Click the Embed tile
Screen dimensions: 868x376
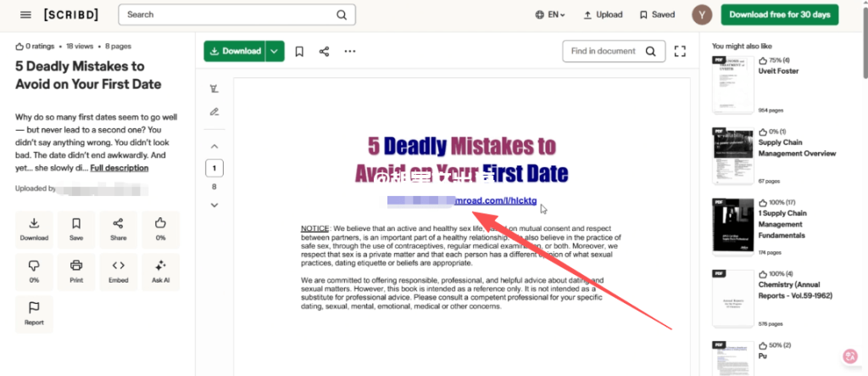tap(119, 272)
